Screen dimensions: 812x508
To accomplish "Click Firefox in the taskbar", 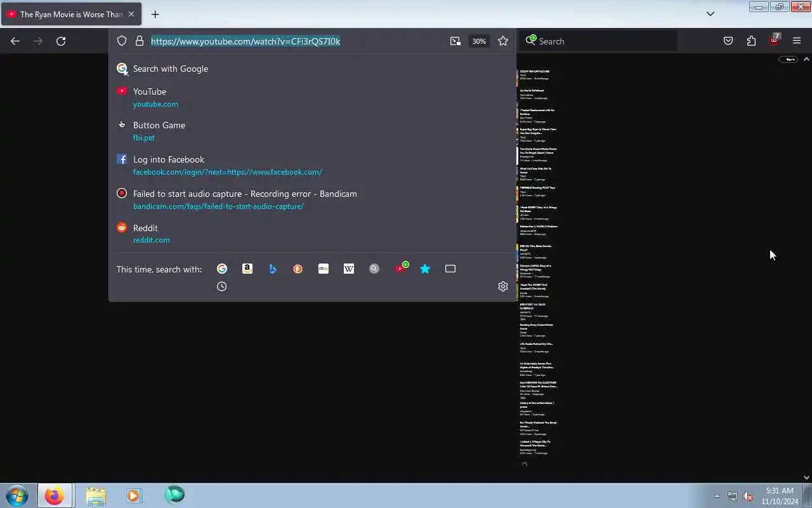I will 55,495.
